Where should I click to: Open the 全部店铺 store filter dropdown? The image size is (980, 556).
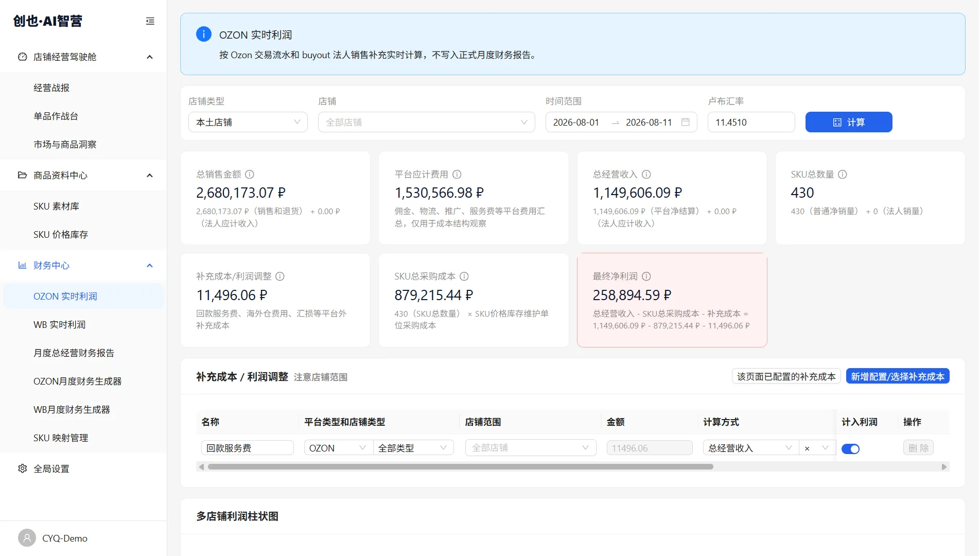[x=427, y=122]
